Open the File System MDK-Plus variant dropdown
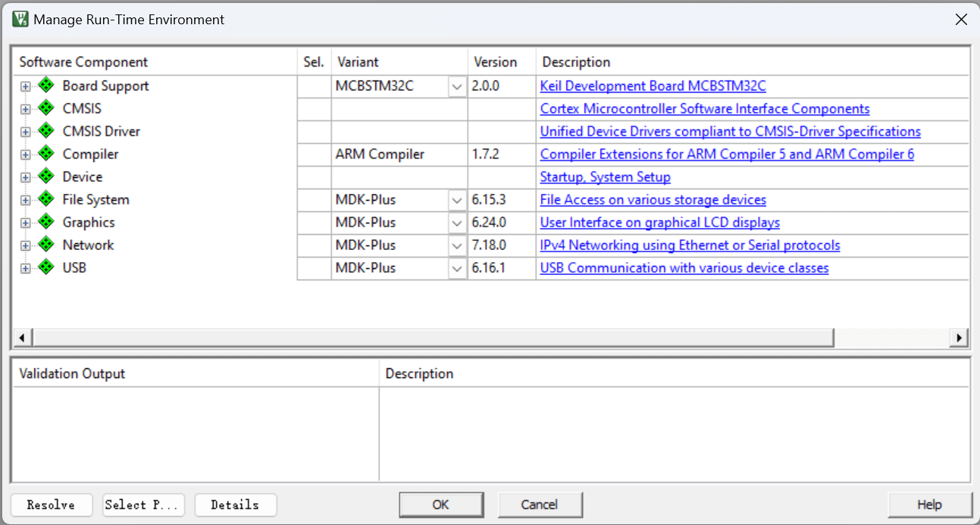 click(457, 200)
